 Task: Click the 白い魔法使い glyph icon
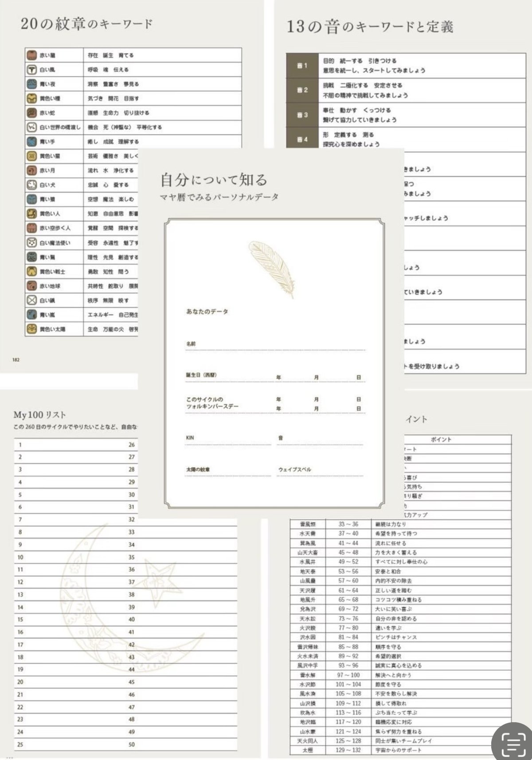(x=31, y=243)
